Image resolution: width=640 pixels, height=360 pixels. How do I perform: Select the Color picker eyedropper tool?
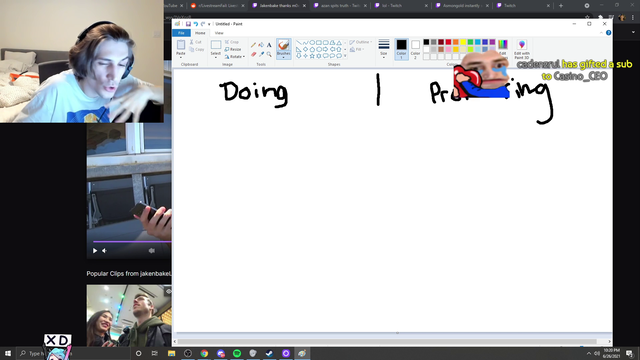(x=261, y=54)
